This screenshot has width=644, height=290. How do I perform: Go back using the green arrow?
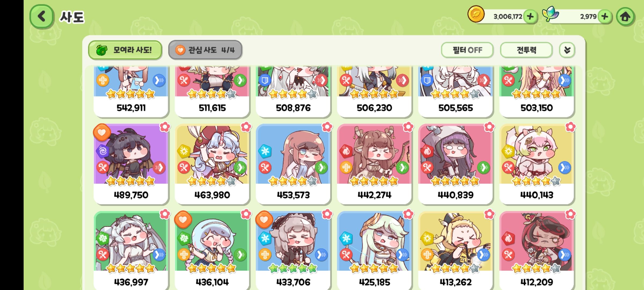pyautogui.click(x=42, y=17)
